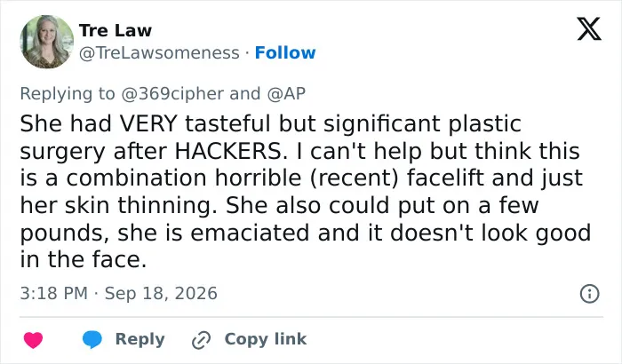This screenshot has width=622, height=364.
Task: Click the last tweet line, "in the face."
Action: pyautogui.click(x=84, y=260)
